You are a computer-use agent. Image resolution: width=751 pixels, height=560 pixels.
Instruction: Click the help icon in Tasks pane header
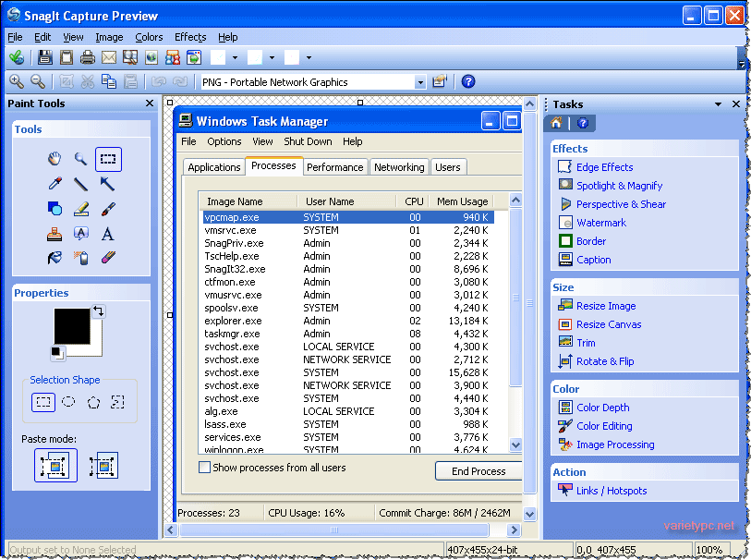click(x=582, y=123)
